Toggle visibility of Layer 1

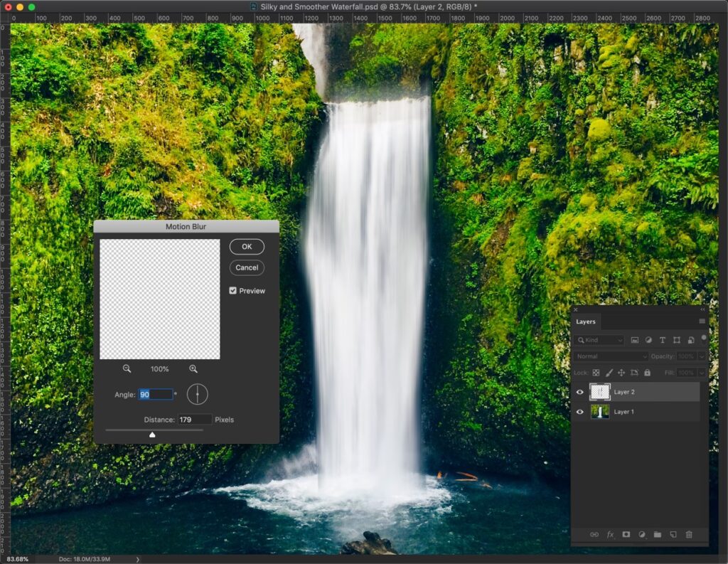[x=580, y=412]
